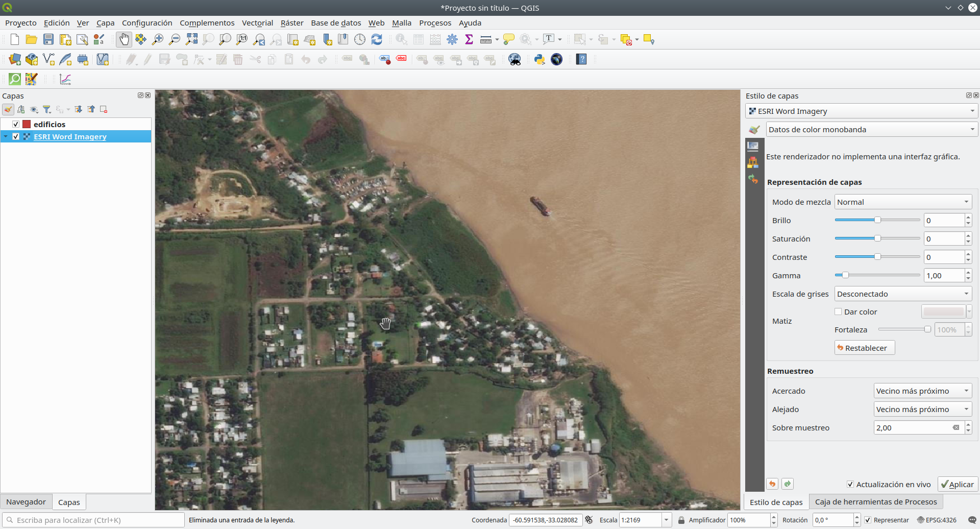
Task: Open the Alejado resampling dropdown
Action: [x=923, y=409]
